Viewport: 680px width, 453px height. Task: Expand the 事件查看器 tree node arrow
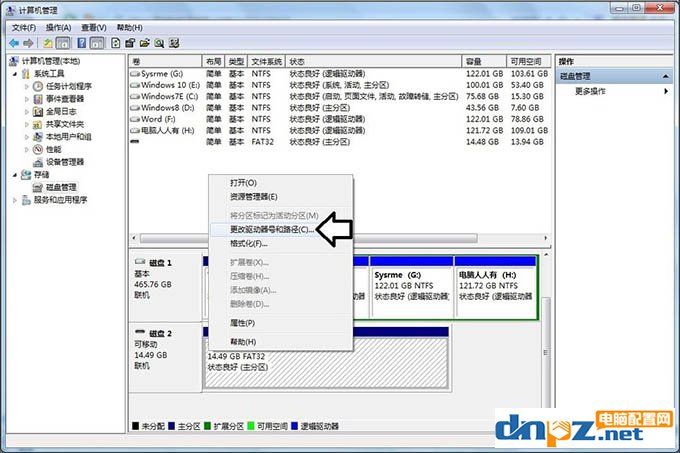tap(26, 99)
